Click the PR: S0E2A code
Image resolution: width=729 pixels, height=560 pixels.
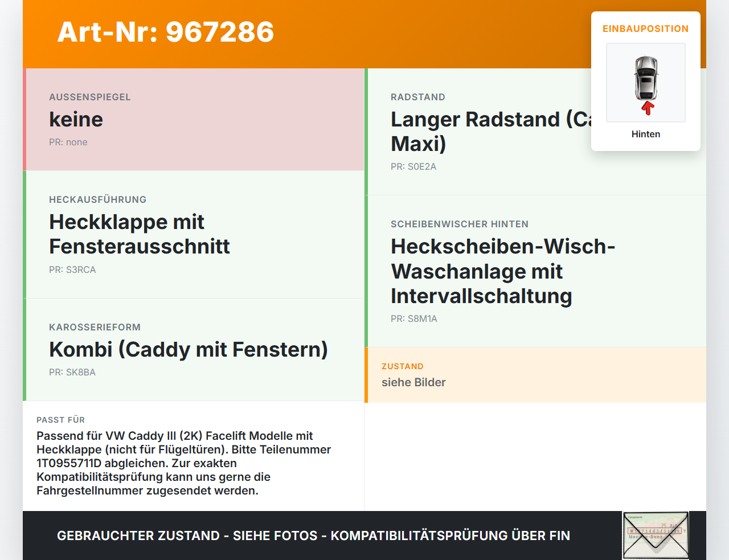[413, 166]
